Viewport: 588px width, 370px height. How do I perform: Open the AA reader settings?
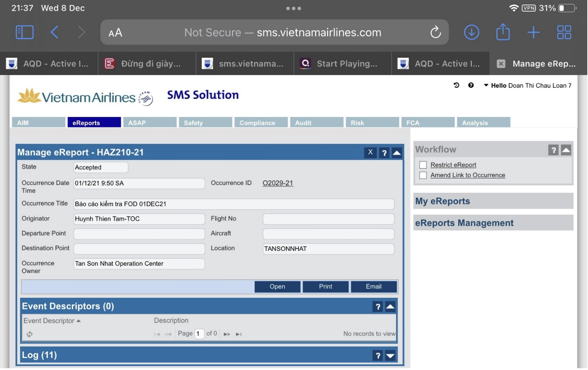[x=115, y=33]
